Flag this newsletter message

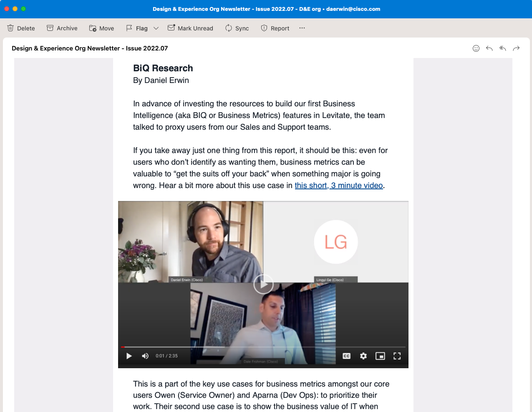point(137,28)
